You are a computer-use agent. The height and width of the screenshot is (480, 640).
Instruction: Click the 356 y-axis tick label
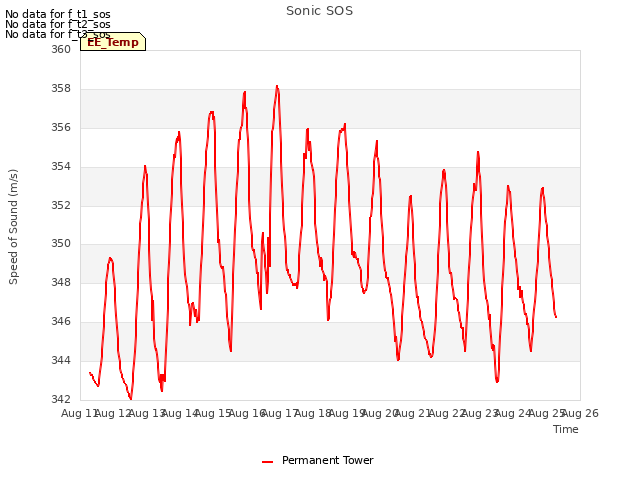click(61, 127)
